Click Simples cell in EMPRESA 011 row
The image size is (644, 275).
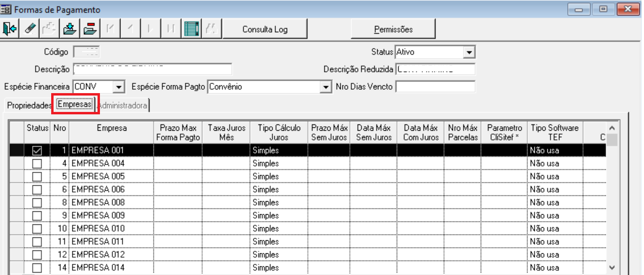click(x=279, y=242)
